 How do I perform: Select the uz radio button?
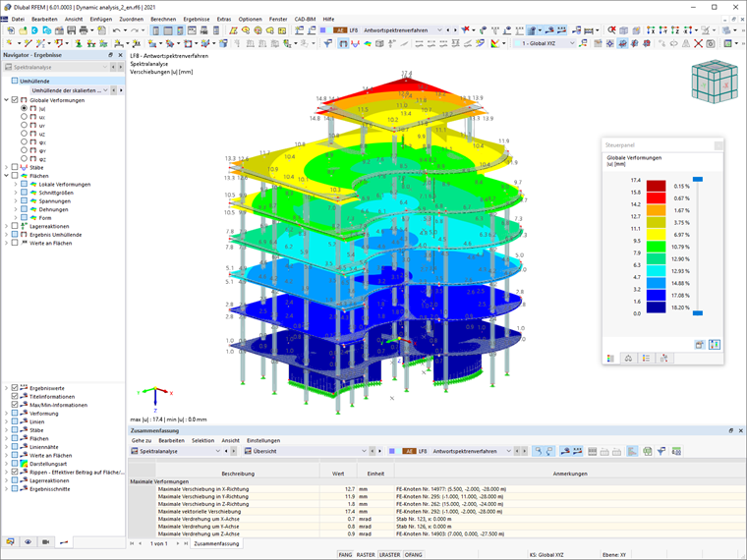click(24, 134)
